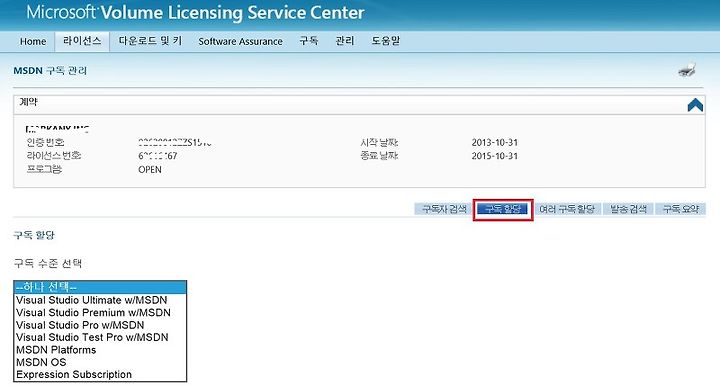720x386 pixels.
Task: Click the 계약 section header text
Action: tap(28, 102)
